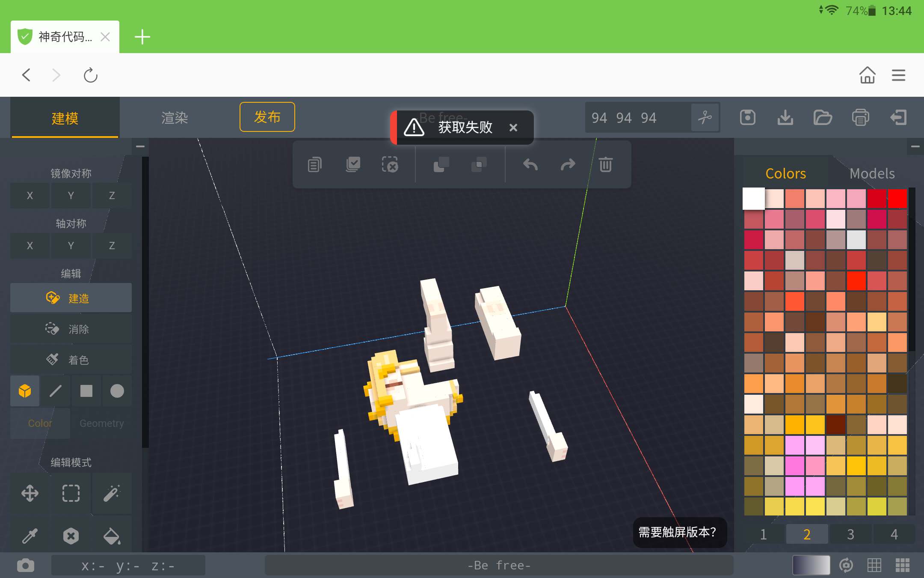Toggle the large grid view icon

[874, 565]
